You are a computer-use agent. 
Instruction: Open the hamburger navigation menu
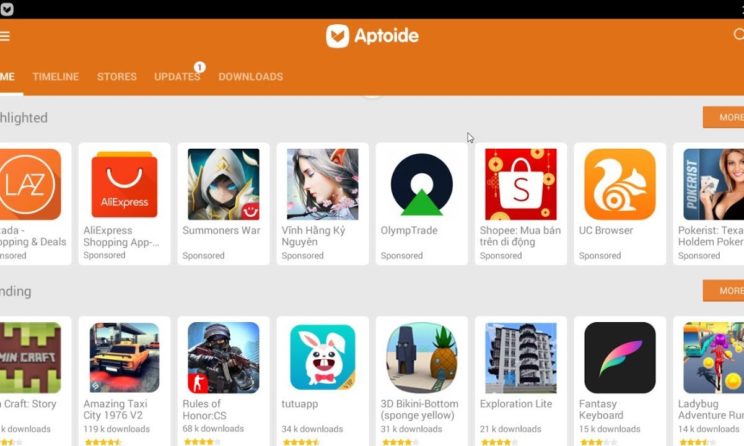4,36
